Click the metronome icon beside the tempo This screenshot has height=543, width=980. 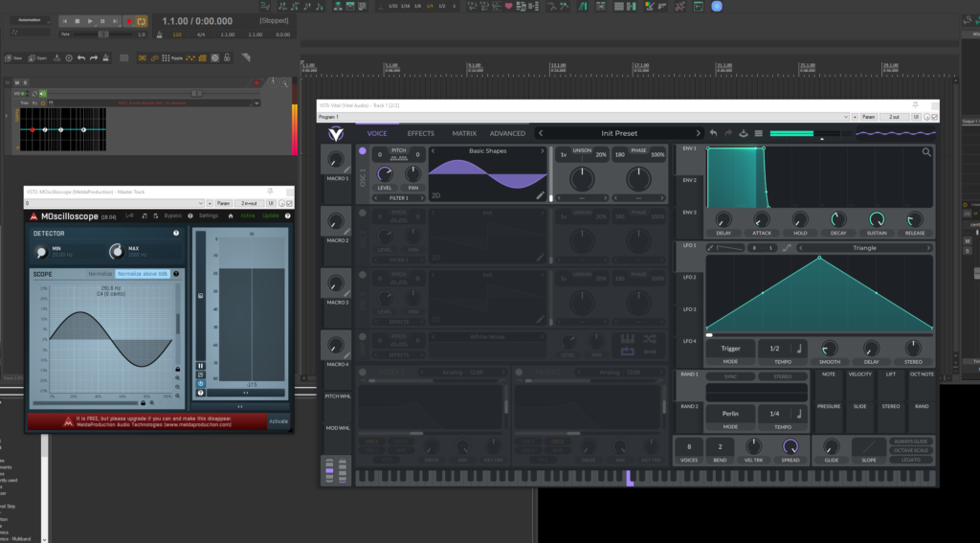click(160, 34)
